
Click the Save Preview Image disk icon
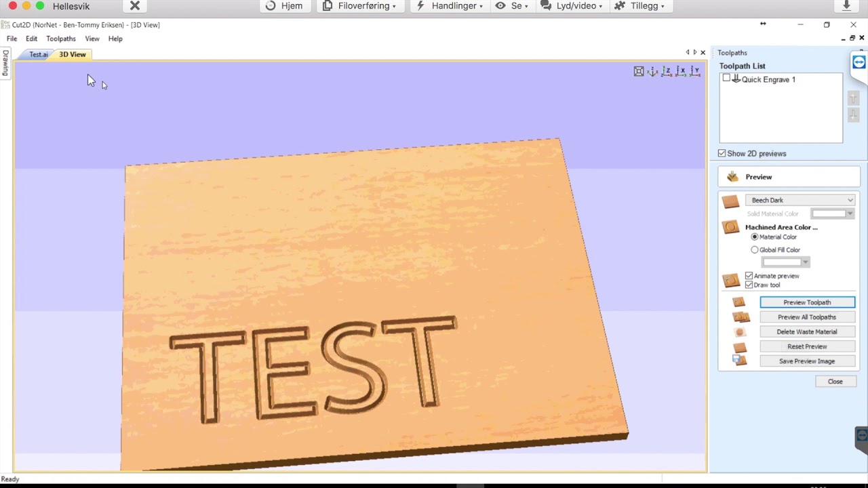[739, 361]
